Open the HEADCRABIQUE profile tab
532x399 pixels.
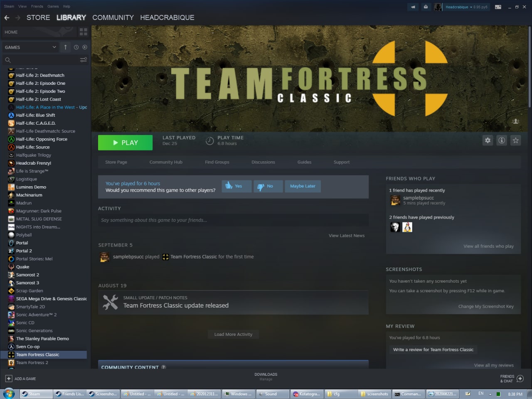pos(167,17)
